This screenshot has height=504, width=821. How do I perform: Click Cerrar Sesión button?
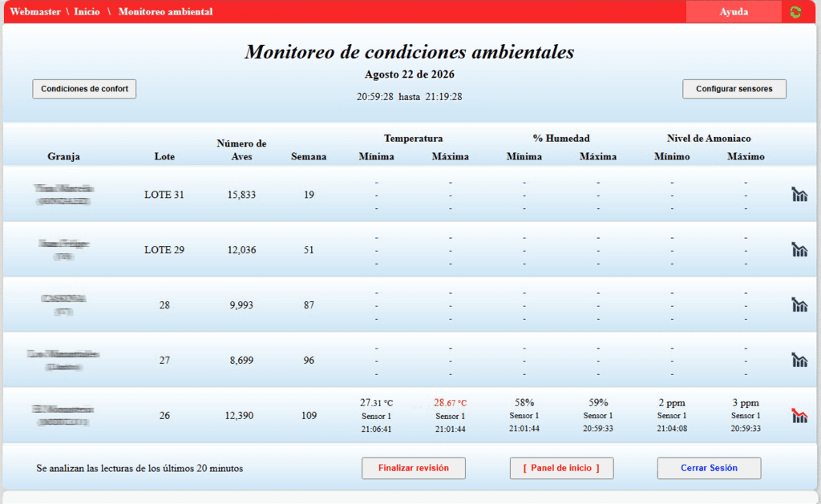pyautogui.click(x=709, y=468)
